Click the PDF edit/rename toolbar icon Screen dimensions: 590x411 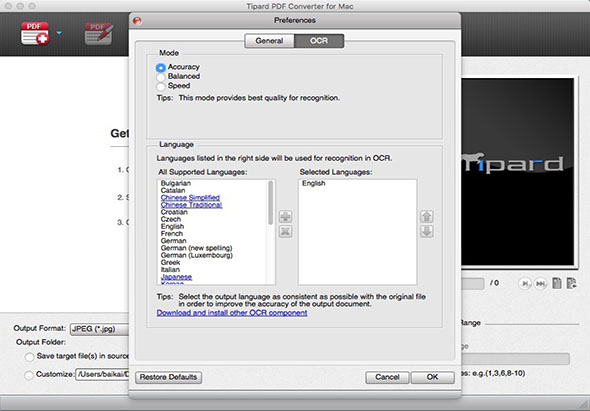[x=99, y=33]
